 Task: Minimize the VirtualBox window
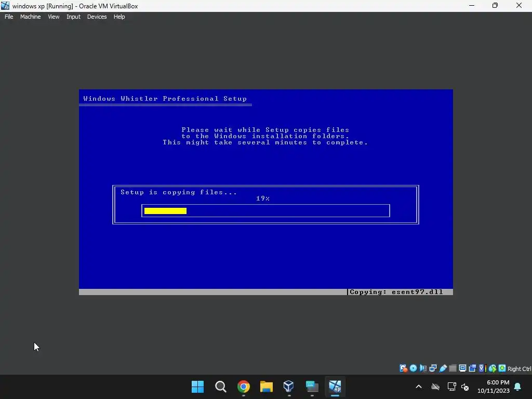point(472,6)
